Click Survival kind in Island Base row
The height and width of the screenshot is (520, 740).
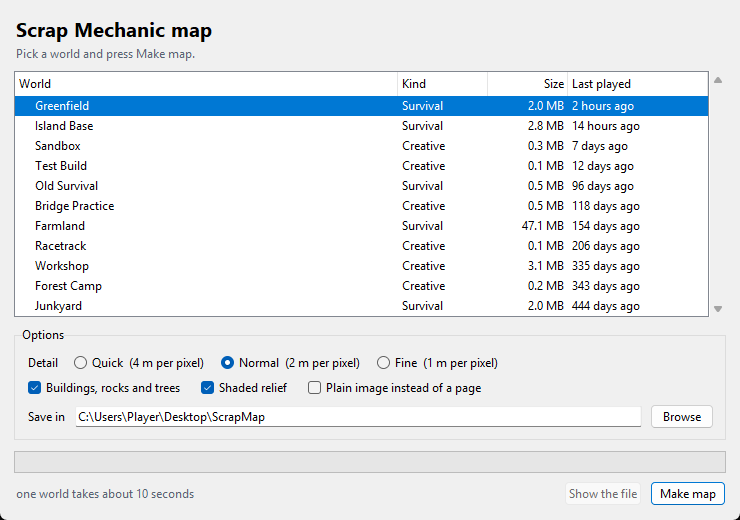[422, 126]
